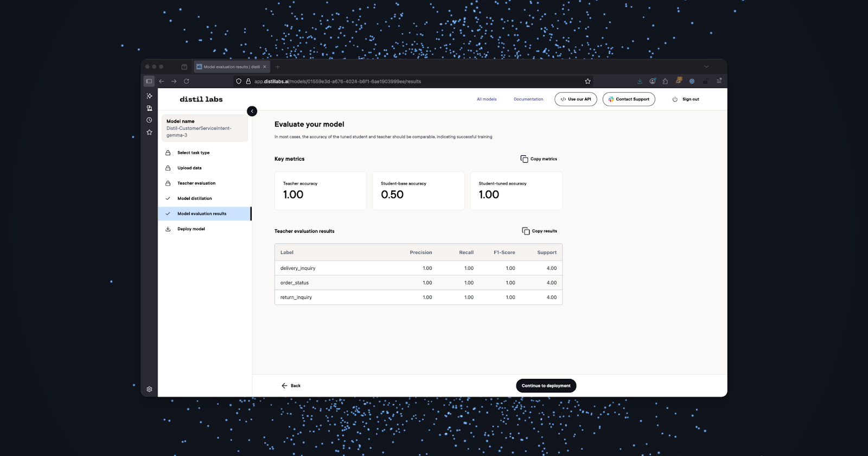The height and width of the screenshot is (456, 868).
Task: Click the Student-base accuracy 0.50 value
Action: 392,195
